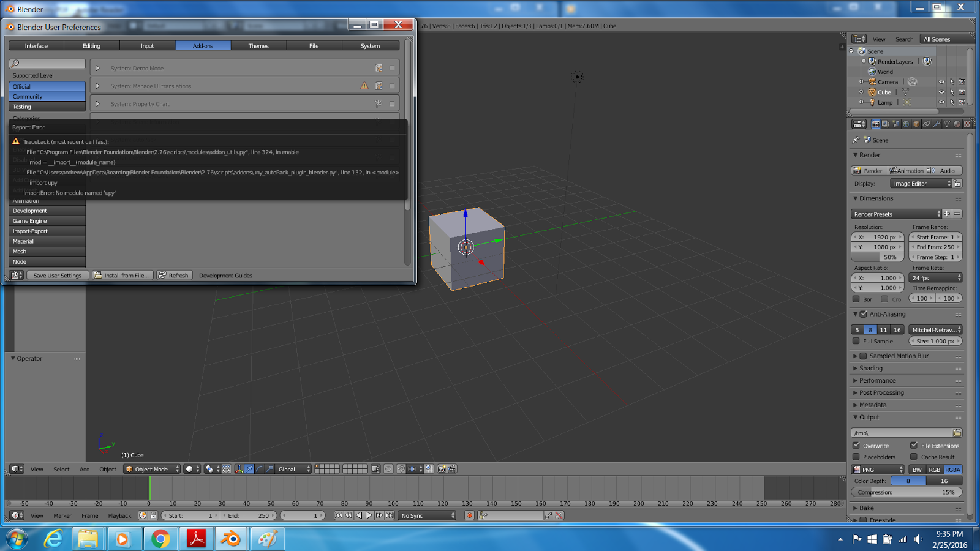980x551 pixels.
Task: Select the Testing supported level filter
Action: coord(47,107)
